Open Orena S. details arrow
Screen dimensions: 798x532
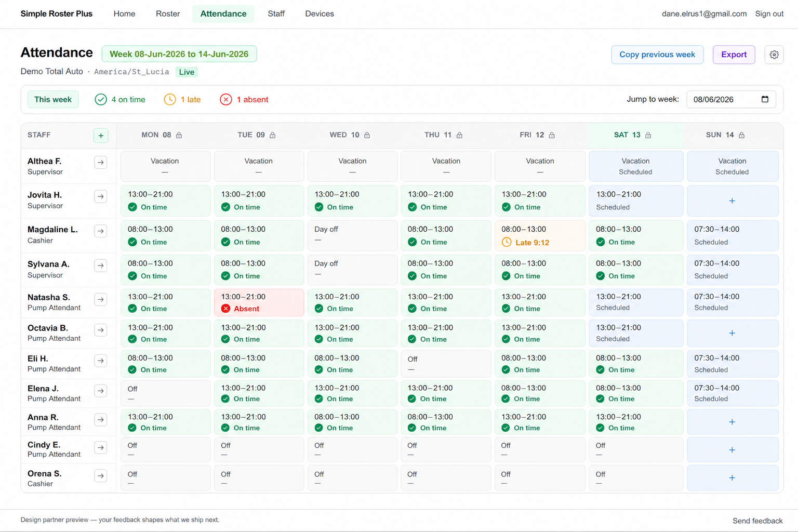(x=101, y=476)
